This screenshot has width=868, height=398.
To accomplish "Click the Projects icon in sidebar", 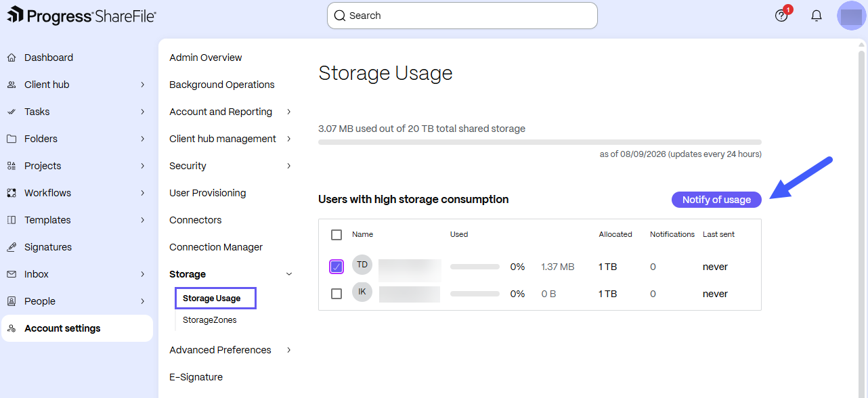I will click(x=12, y=166).
